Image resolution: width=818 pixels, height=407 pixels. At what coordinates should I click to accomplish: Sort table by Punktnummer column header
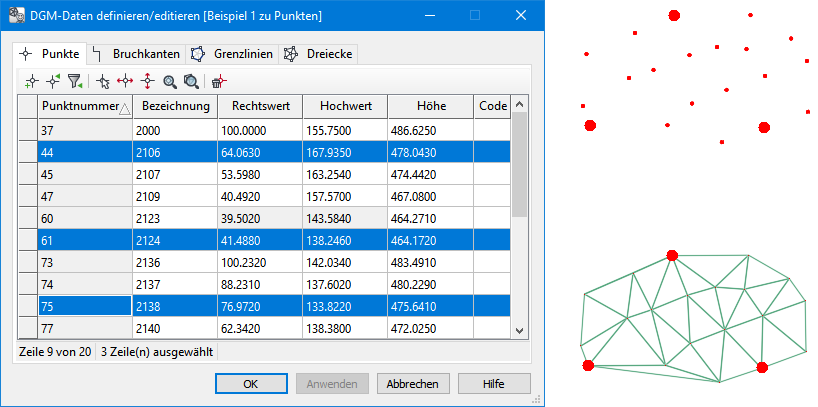84,106
